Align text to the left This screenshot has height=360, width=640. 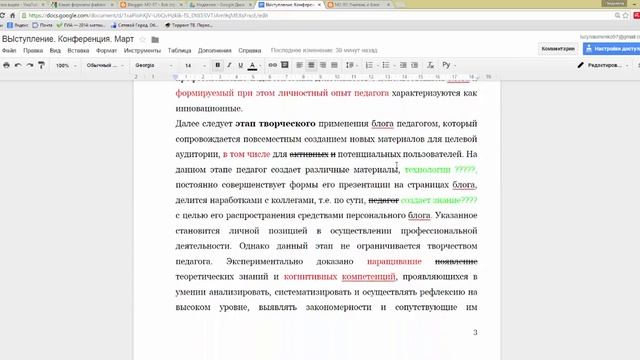point(299,65)
